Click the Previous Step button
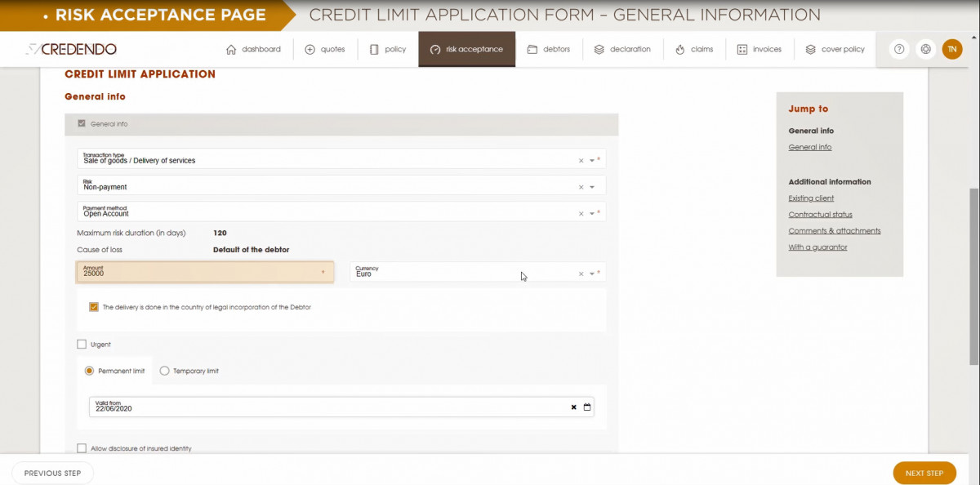 [x=53, y=473]
